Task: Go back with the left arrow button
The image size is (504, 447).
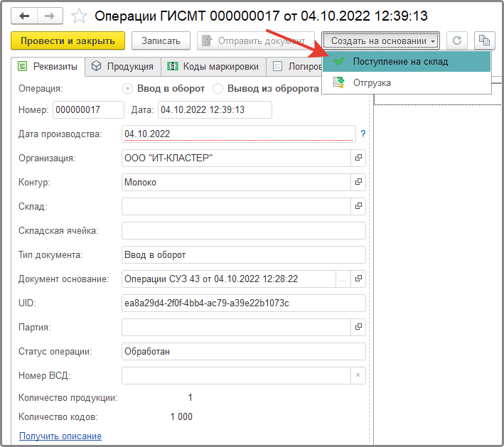Action: click(x=24, y=16)
